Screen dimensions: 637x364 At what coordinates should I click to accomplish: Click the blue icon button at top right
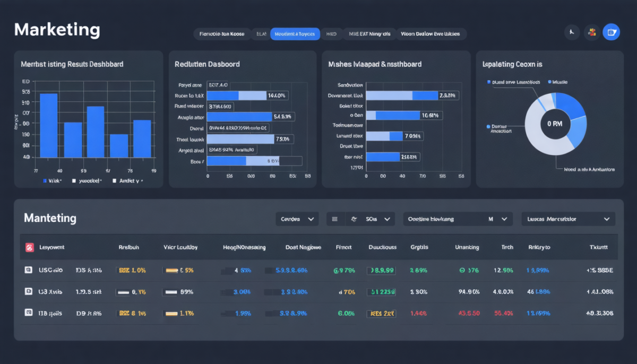612,32
